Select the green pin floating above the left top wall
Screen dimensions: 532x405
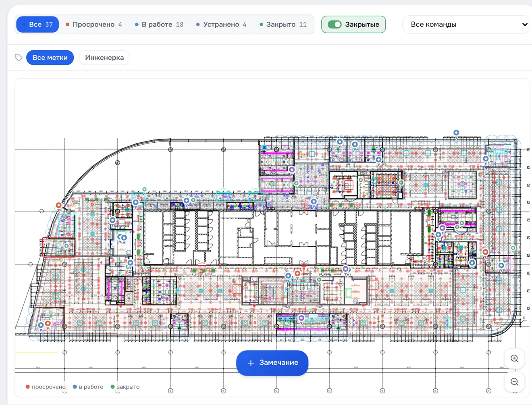(144, 190)
